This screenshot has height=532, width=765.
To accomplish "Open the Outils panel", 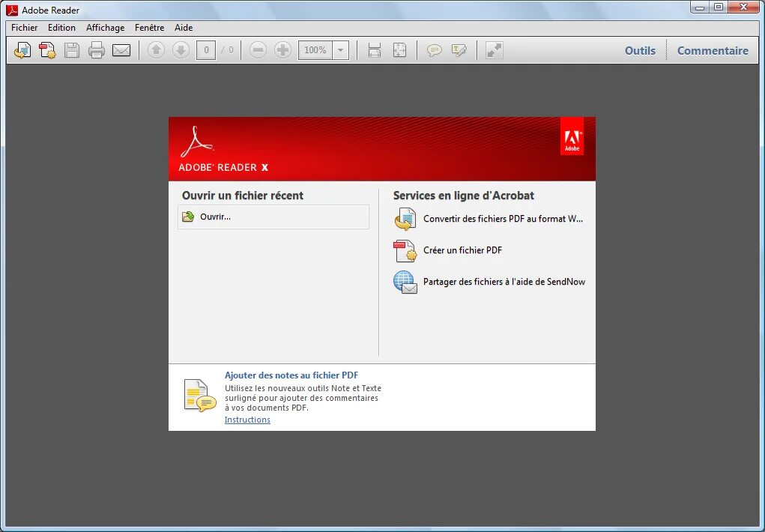I will 640,51.
